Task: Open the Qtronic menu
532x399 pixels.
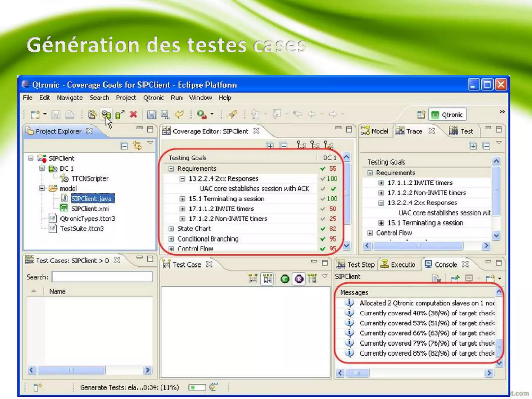Action: [x=153, y=98]
